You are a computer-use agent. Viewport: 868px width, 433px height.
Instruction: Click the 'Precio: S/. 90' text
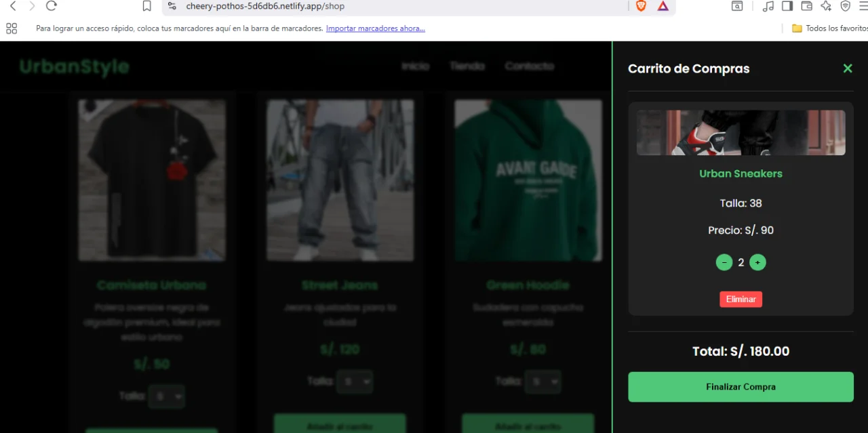tap(741, 230)
